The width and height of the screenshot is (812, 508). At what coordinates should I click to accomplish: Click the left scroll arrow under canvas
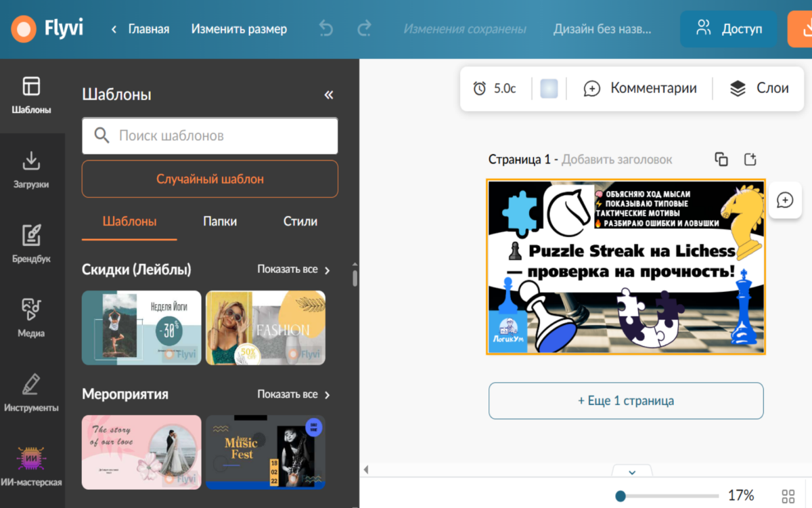click(x=366, y=469)
